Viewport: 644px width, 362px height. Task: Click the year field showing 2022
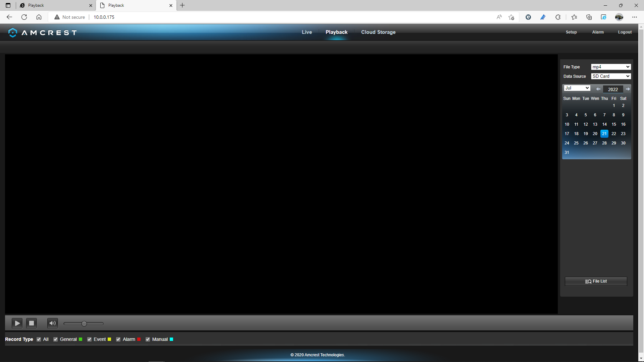coord(613,89)
